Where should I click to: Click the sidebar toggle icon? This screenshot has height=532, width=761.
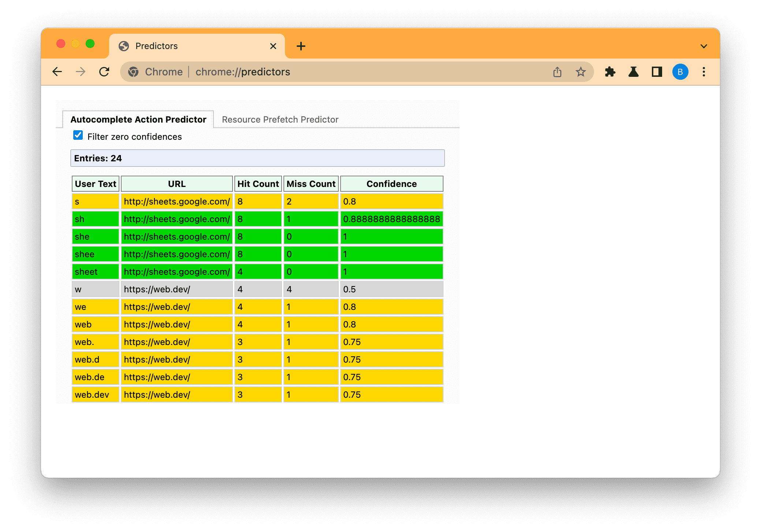click(x=656, y=72)
